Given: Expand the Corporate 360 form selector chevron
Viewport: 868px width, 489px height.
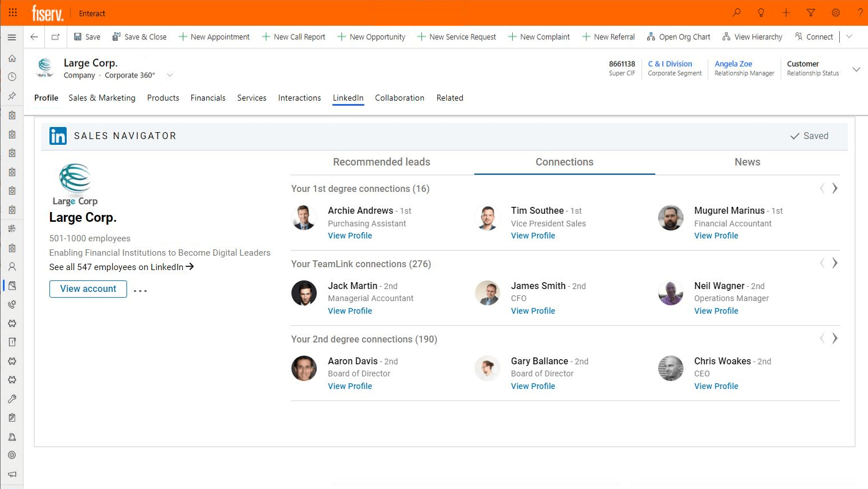Looking at the screenshot, I should pyautogui.click(x=170, y=75).
